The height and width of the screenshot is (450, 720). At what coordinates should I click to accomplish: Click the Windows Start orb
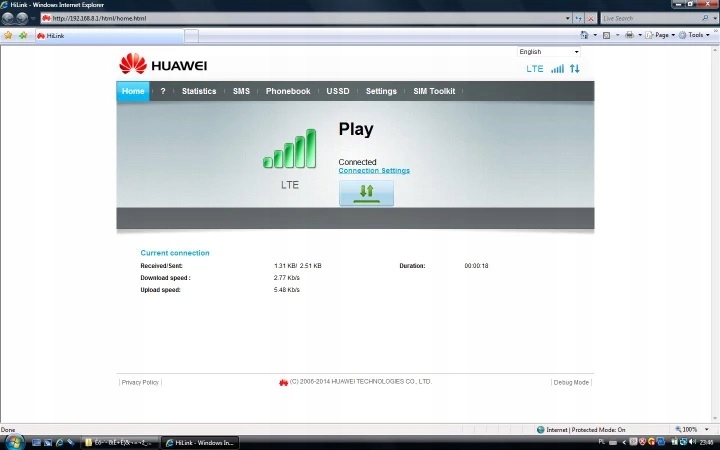13,441
